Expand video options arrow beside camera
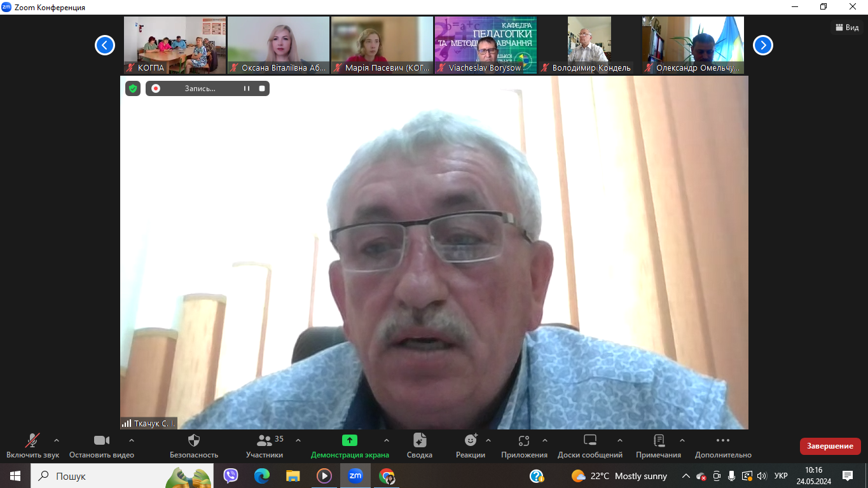868x488 pixels. click(132, 440)
